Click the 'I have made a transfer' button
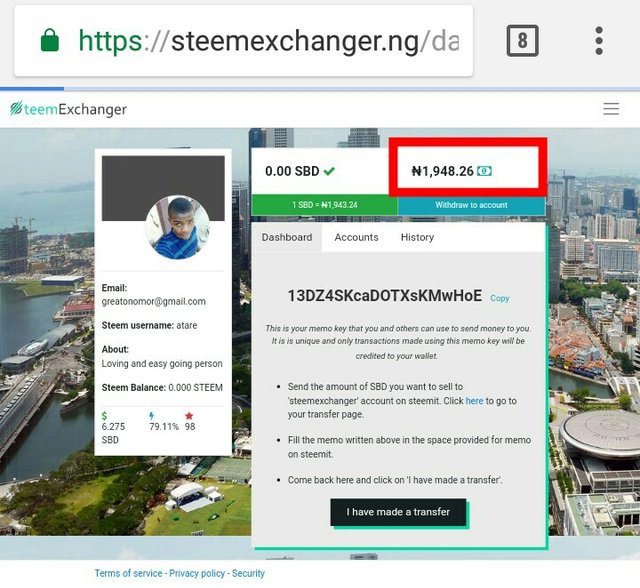Screen dimensions: 640x588 point(398,512)
